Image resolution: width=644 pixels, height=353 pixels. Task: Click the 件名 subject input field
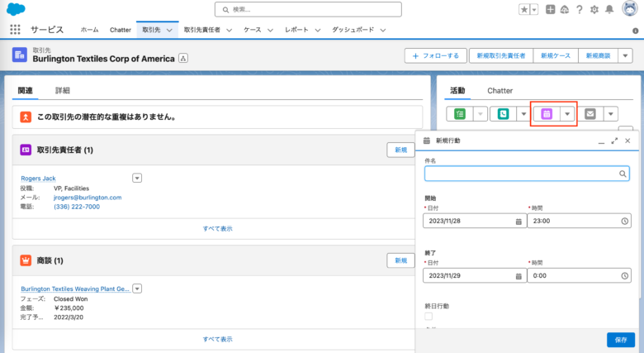tap(527, 174)
